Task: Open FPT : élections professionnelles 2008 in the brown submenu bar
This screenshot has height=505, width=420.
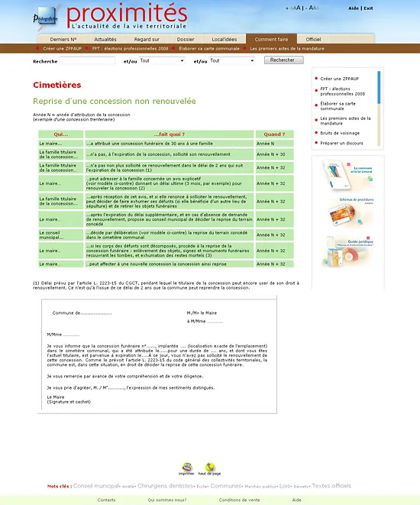Action: coord(130,49)
